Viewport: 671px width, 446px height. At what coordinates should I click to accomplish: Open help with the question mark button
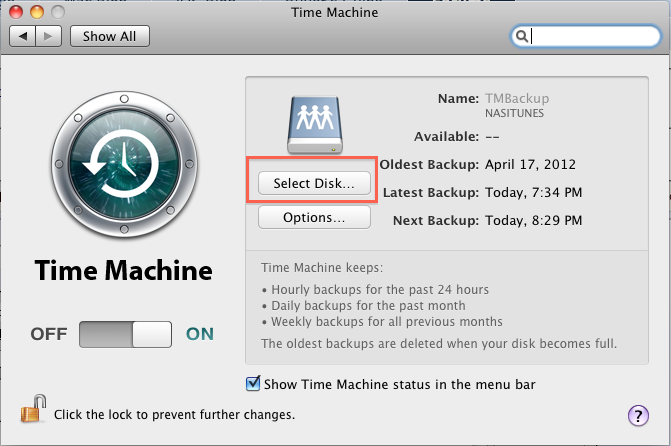coord(638,414)
